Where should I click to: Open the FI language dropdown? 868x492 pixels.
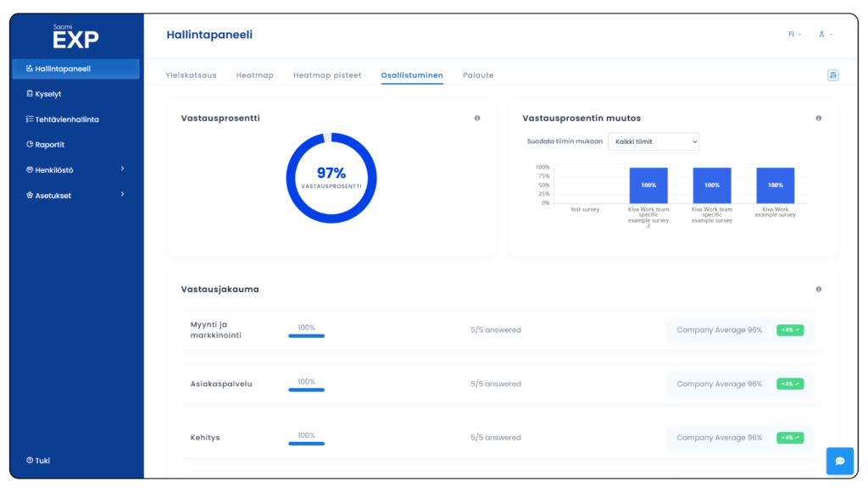[794, 35]
